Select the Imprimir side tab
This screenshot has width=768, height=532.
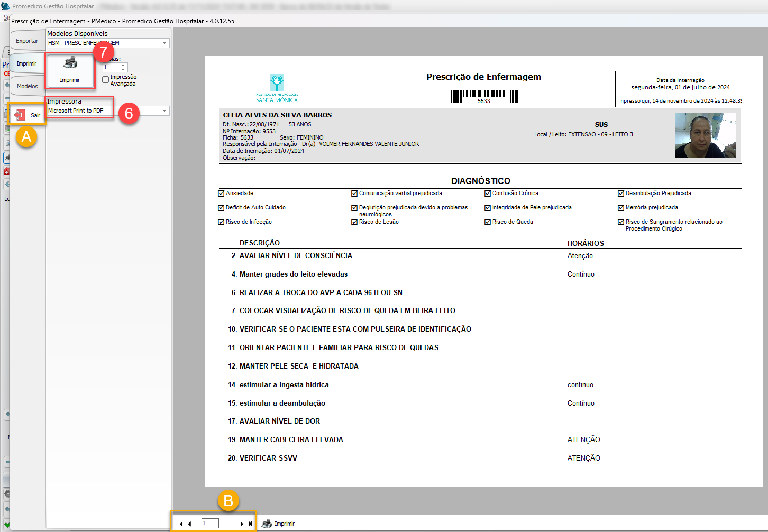26,63
